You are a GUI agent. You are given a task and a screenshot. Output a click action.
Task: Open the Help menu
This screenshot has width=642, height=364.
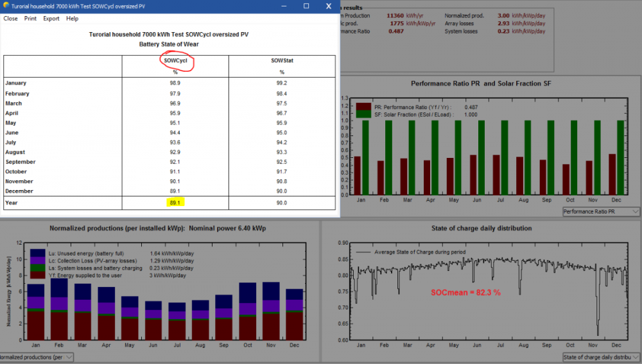click(72, 19)
